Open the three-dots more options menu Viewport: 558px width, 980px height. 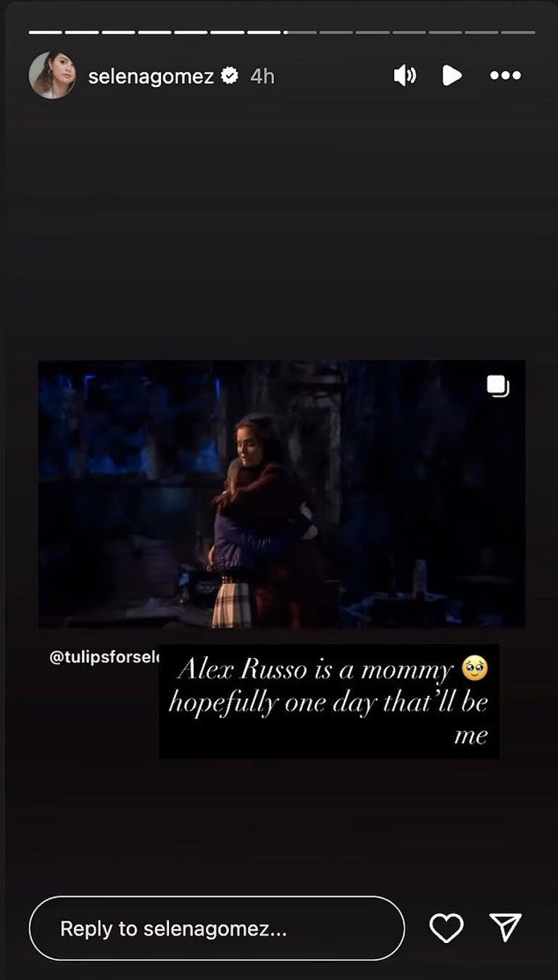click(x=505, y=75)
